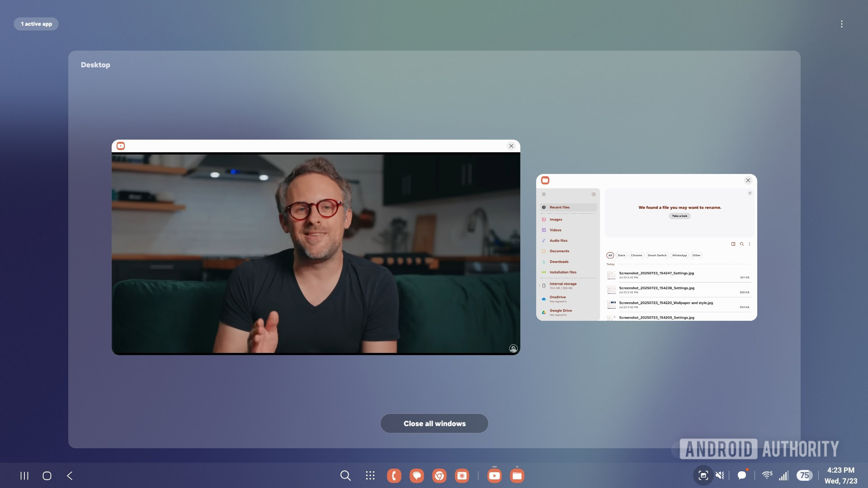Launch Chrome from the taskbar

[439, 475]
